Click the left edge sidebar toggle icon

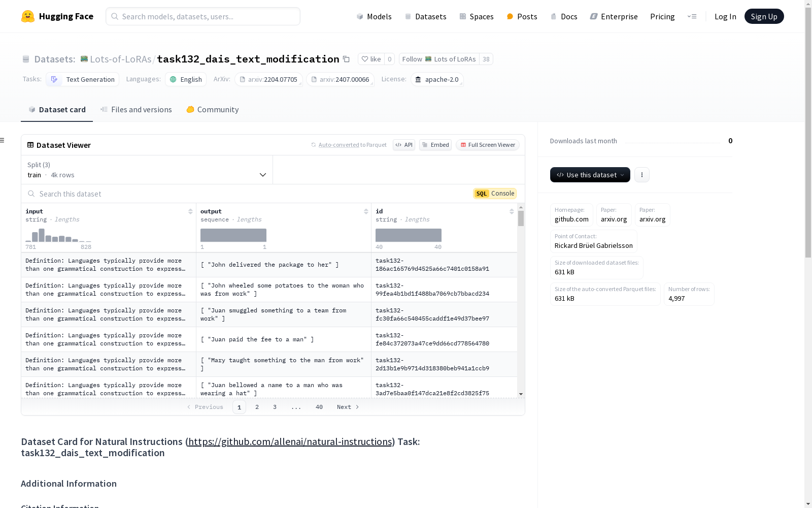click(x=2, y=140)
